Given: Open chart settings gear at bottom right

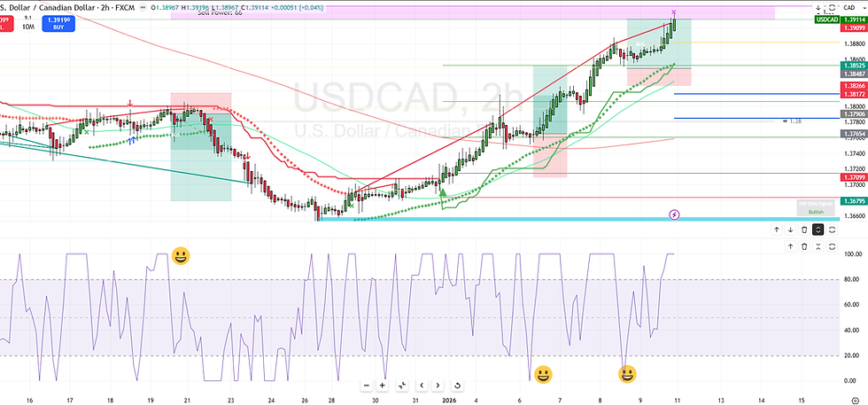Looking at the screenshot, I should pos(855,400).
